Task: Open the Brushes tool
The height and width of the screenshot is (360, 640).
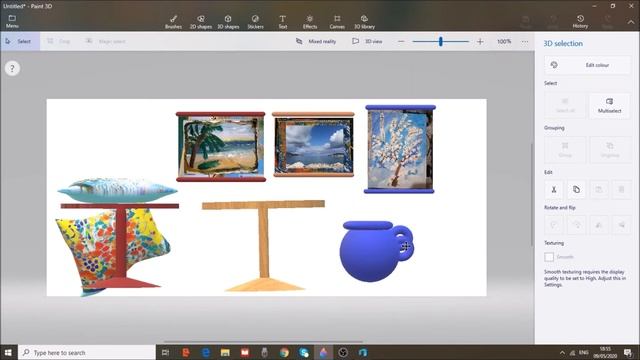Action: pyautogui.click(x=173, y=22)
